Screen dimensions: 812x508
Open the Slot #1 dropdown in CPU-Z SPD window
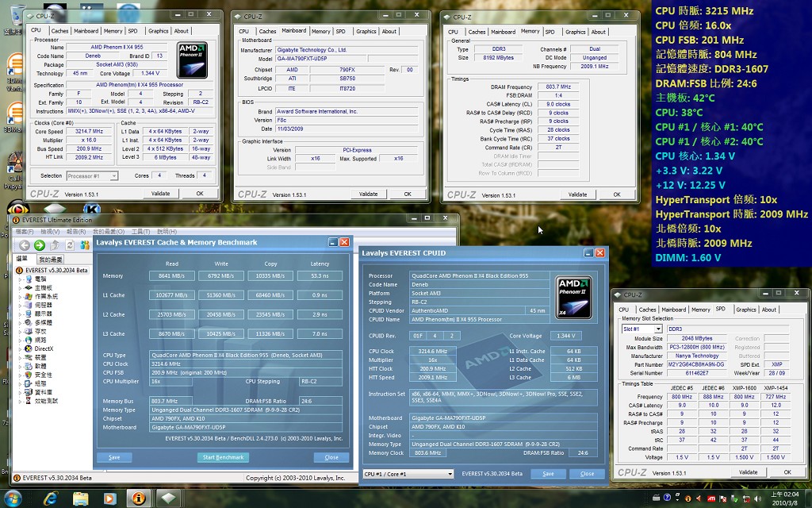(658, 329)
